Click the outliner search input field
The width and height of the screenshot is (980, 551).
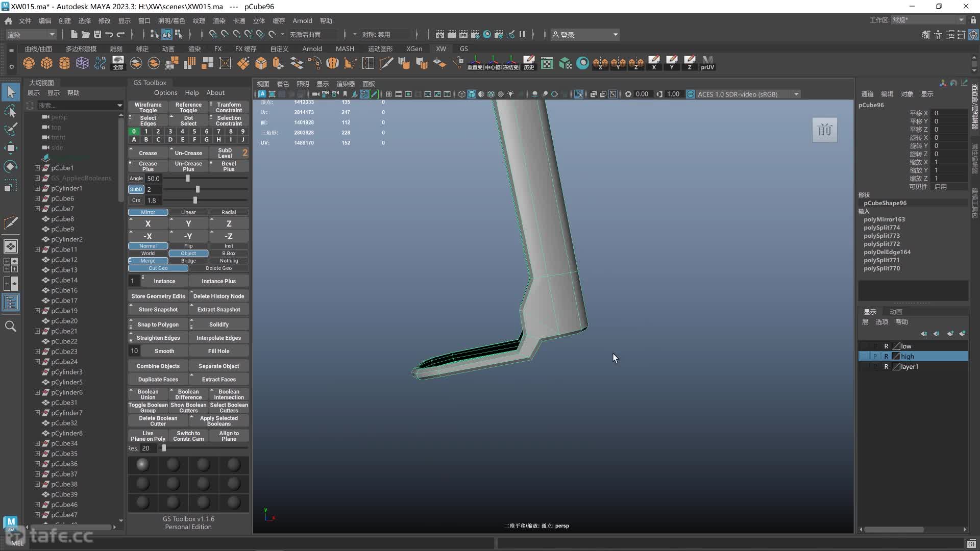[77, 106]
